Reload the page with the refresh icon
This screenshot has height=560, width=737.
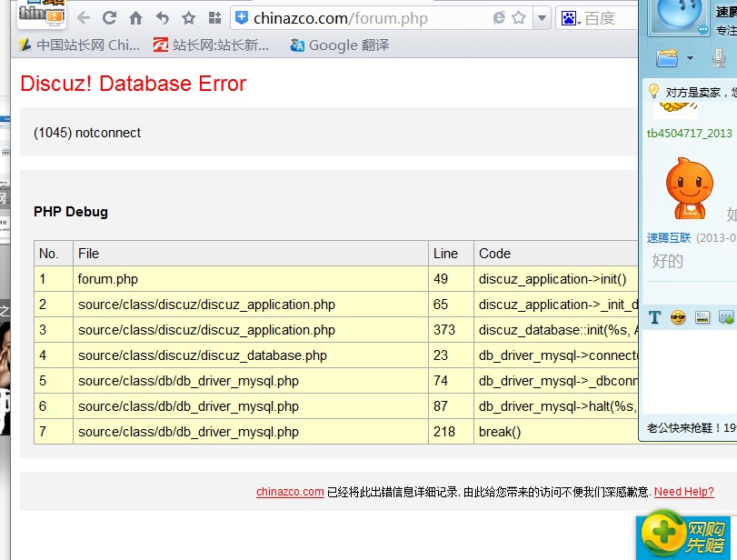coord(110,18)
